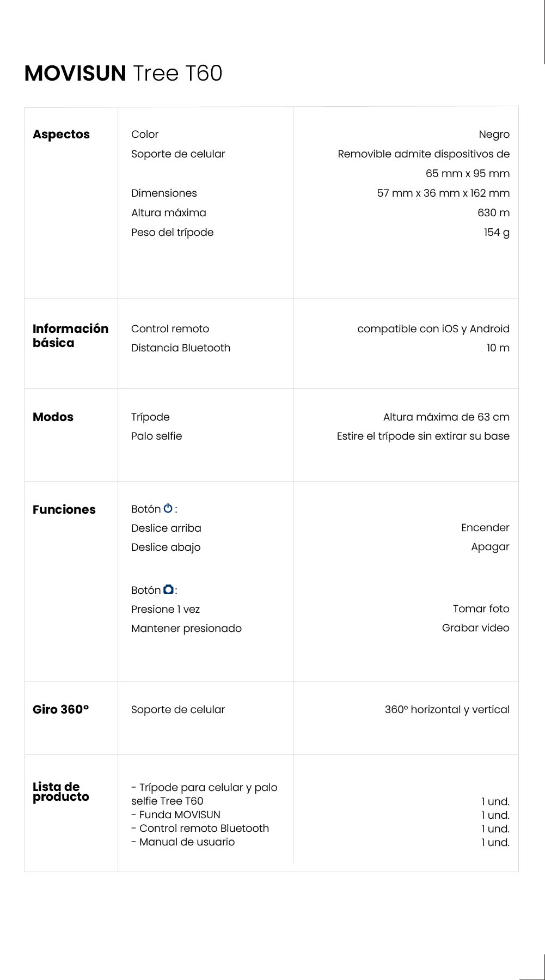Click the Altura máxima label
Viewport: 545px width, 980px height.
[x=168, y=213]
